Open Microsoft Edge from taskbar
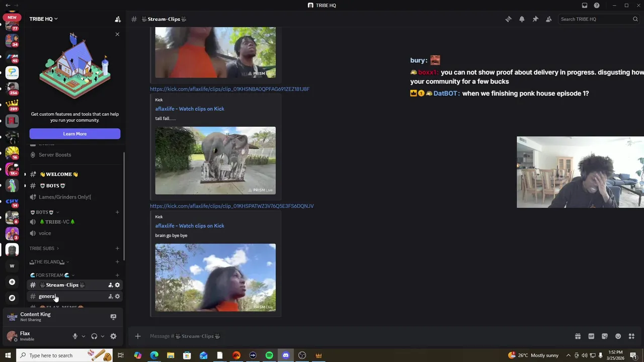644x362 pixels. (x=154, y=355)
